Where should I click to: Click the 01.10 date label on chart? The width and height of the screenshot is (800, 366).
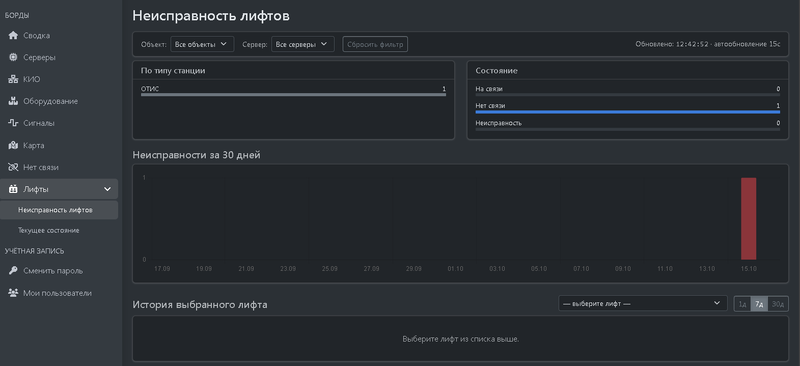coord(455,269)
